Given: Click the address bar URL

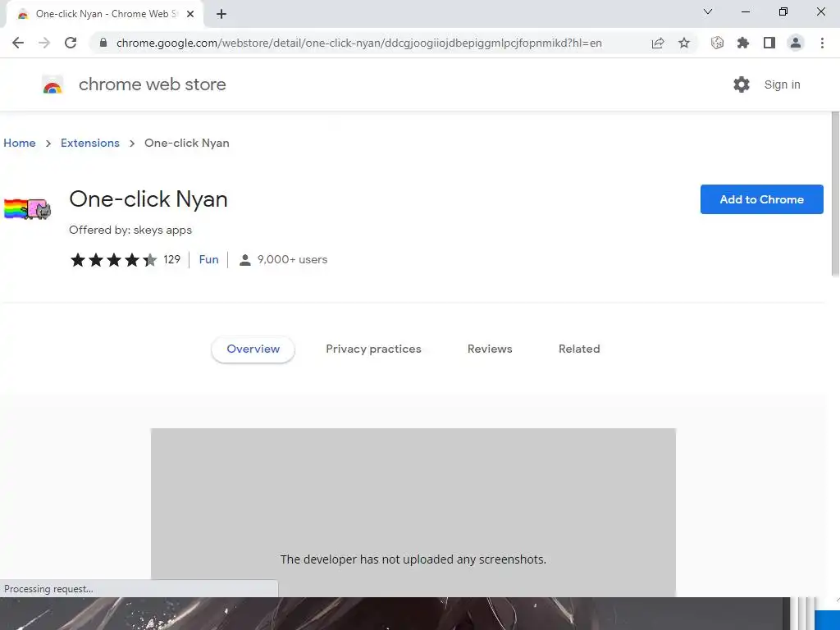Looking at the screenshot, I should coord(359,43).
